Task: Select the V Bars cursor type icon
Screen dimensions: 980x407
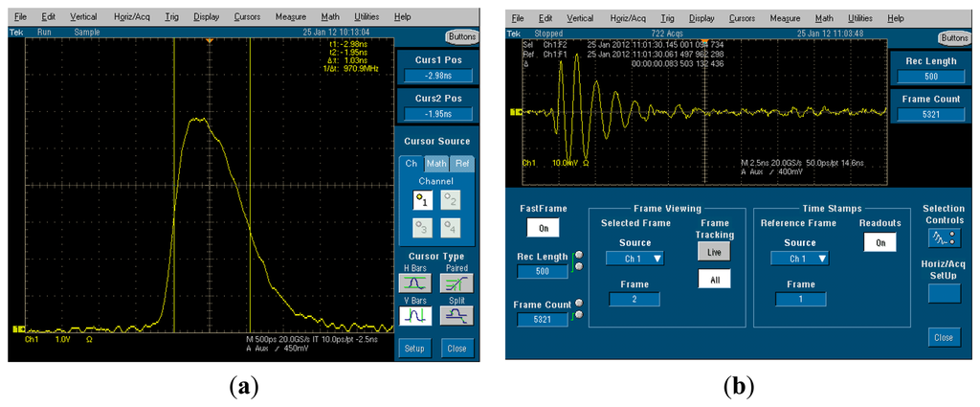Action: 414,314
